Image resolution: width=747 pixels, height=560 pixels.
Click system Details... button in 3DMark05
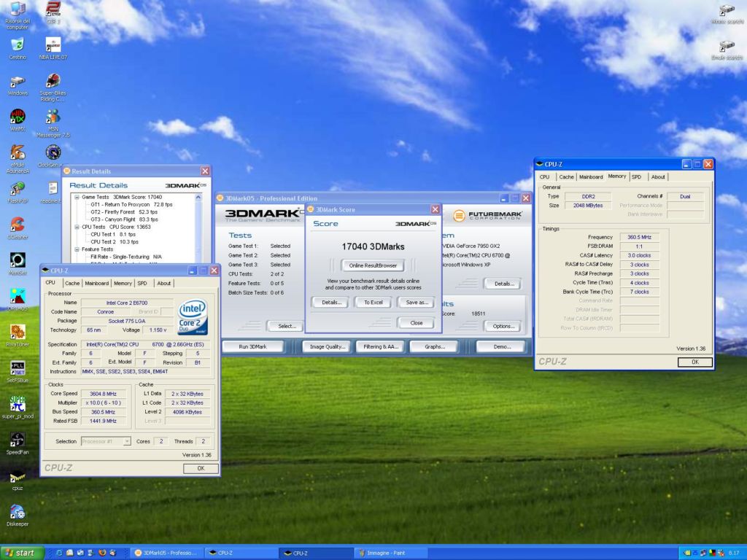[503, 284]
